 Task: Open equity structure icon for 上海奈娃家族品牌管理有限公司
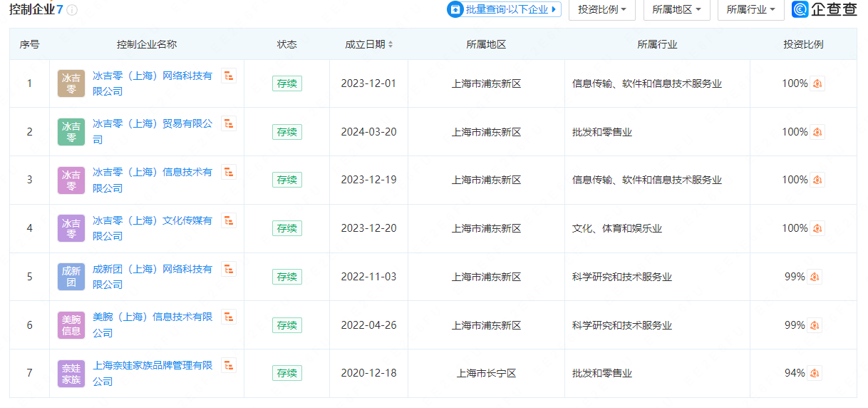pos(229,365)
